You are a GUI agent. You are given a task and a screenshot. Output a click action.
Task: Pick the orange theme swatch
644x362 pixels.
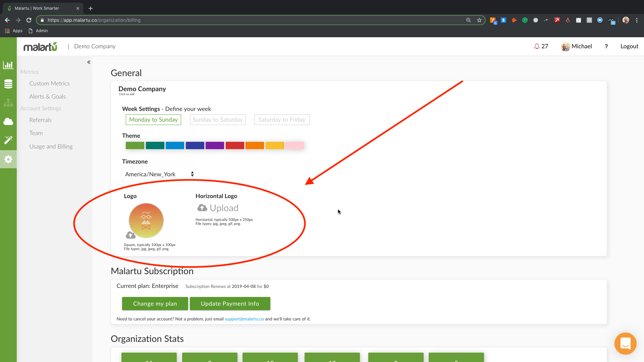click(x=255, y=145)
